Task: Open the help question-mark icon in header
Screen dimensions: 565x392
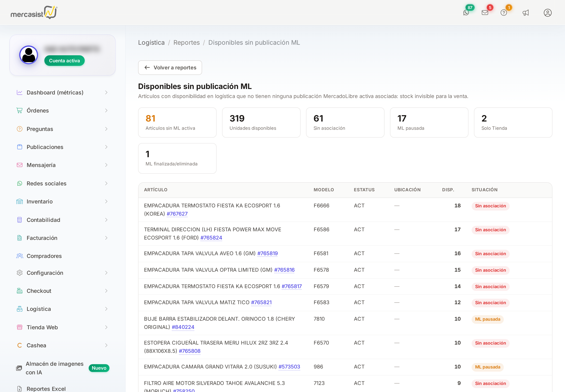Action: tap(504, 13)
